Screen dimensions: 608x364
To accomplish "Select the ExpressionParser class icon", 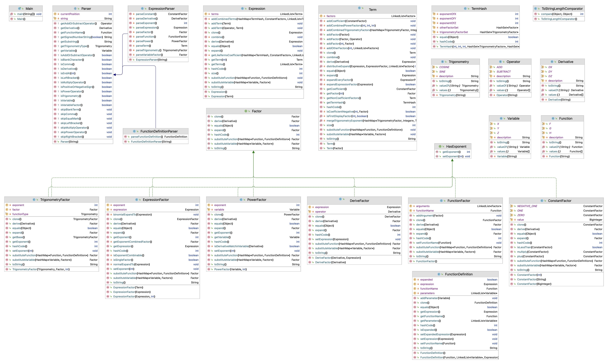I will tap(142, 9).
